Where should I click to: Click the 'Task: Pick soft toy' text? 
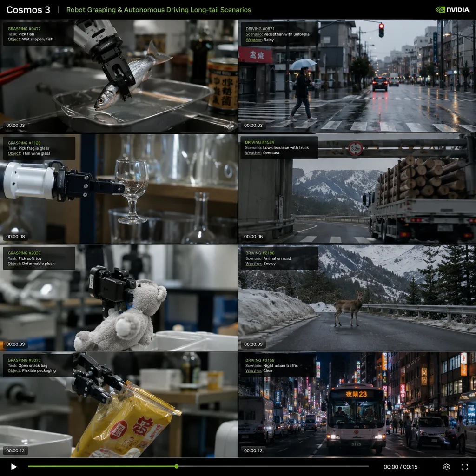click(x=25, y=258)
